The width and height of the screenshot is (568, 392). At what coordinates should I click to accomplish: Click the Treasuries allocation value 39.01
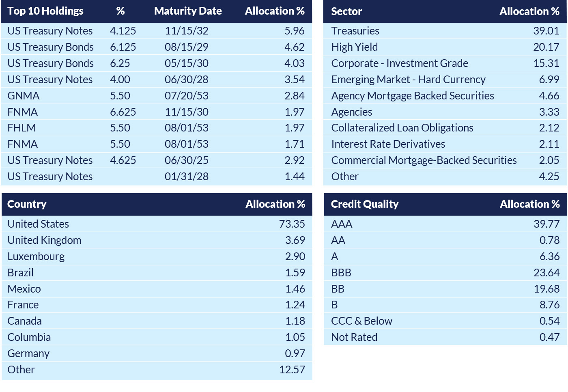pos(546,31)
